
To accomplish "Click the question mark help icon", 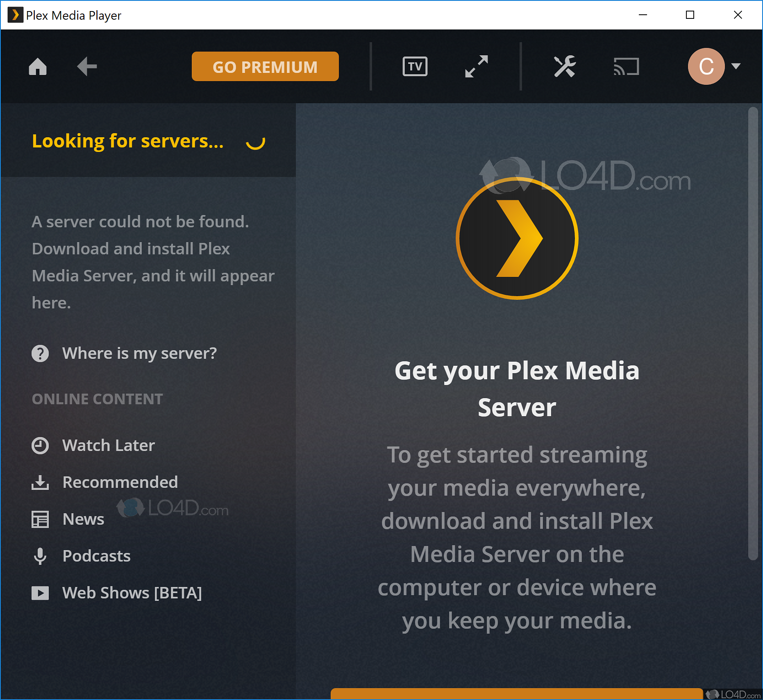I will pyautogui.click(x=40, y=353).
